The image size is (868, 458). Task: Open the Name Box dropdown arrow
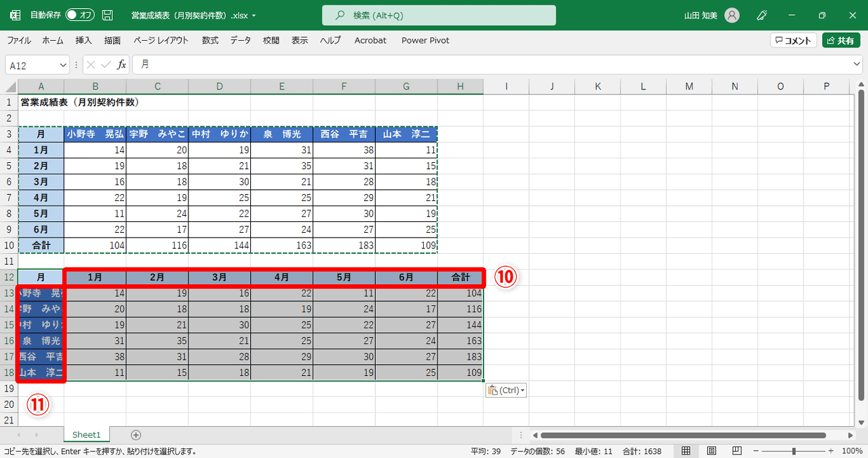coord(64,65)
